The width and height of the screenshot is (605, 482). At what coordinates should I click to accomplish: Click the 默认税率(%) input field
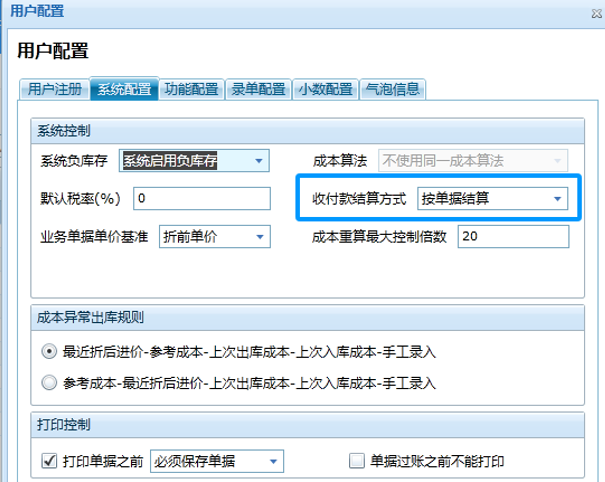point(200,198)
